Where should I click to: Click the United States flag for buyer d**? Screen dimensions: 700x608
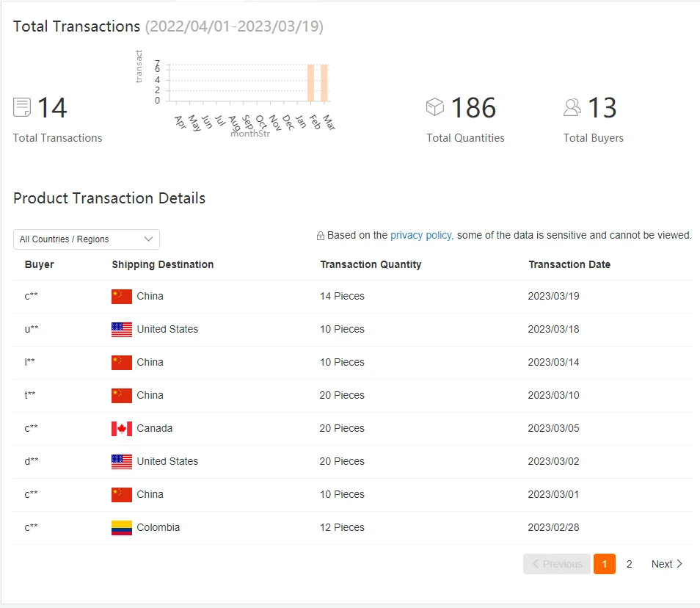(121, 461)
